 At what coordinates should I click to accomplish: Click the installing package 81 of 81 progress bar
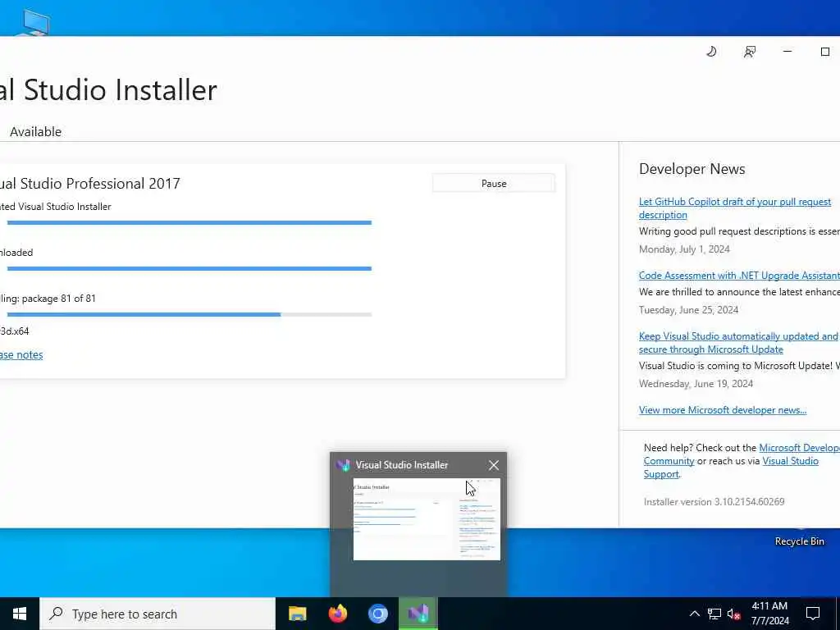pyautogui.click(x=189, y=314)
